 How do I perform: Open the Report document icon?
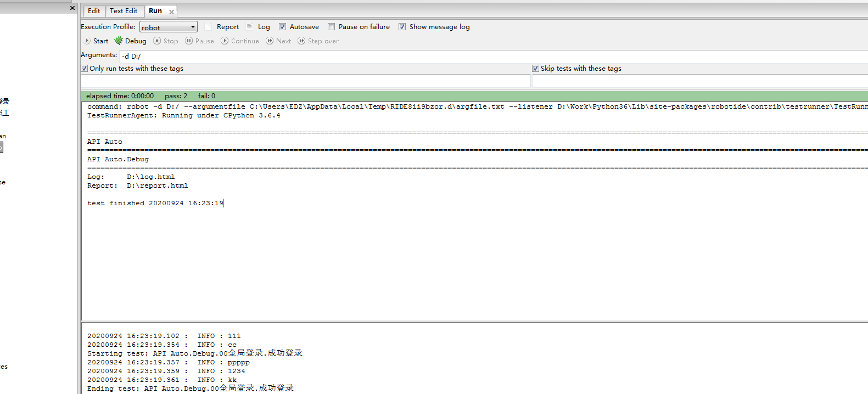208,26
